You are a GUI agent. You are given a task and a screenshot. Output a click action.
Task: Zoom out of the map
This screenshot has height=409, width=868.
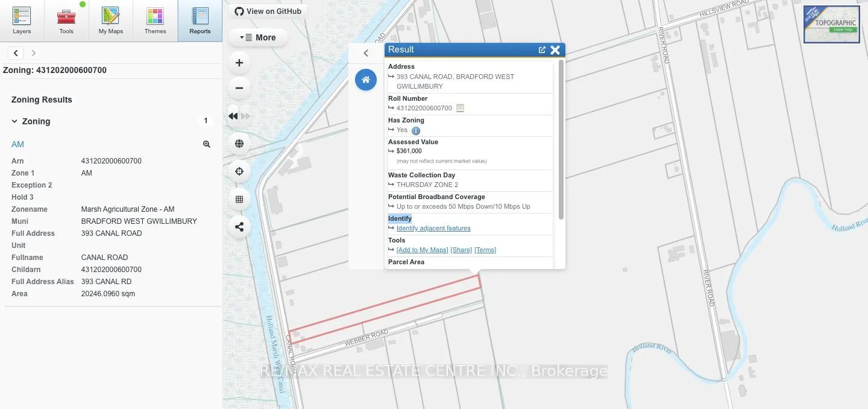pos(239,88)
